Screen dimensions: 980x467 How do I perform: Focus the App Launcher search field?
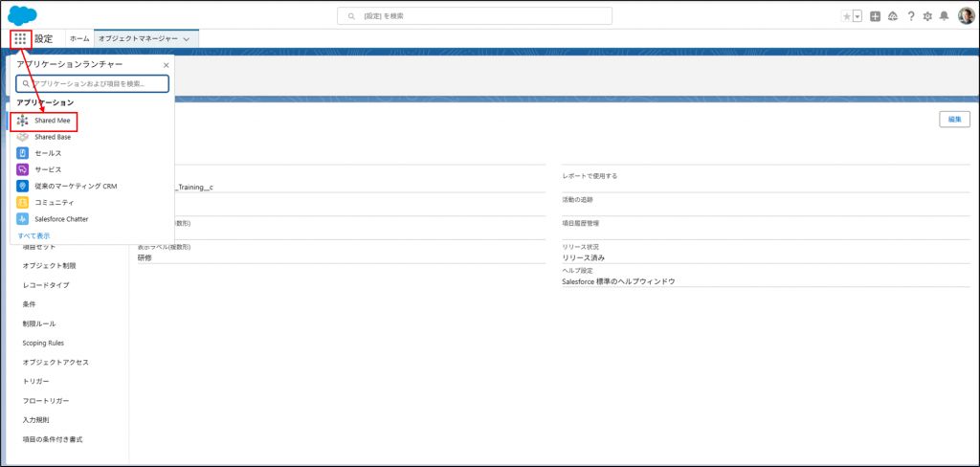(92, 84)
